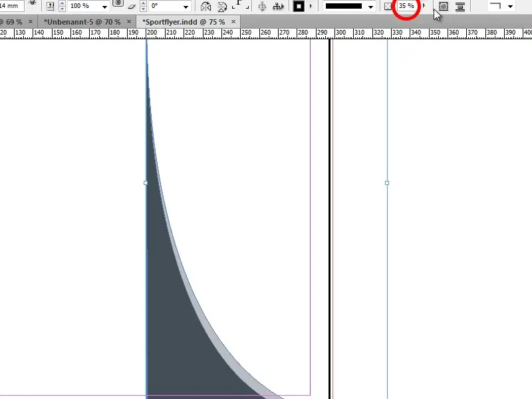Open the stroke color flyout arrow
The height and width of the screenshot is (399, 532).
click(x=311, y=6)
